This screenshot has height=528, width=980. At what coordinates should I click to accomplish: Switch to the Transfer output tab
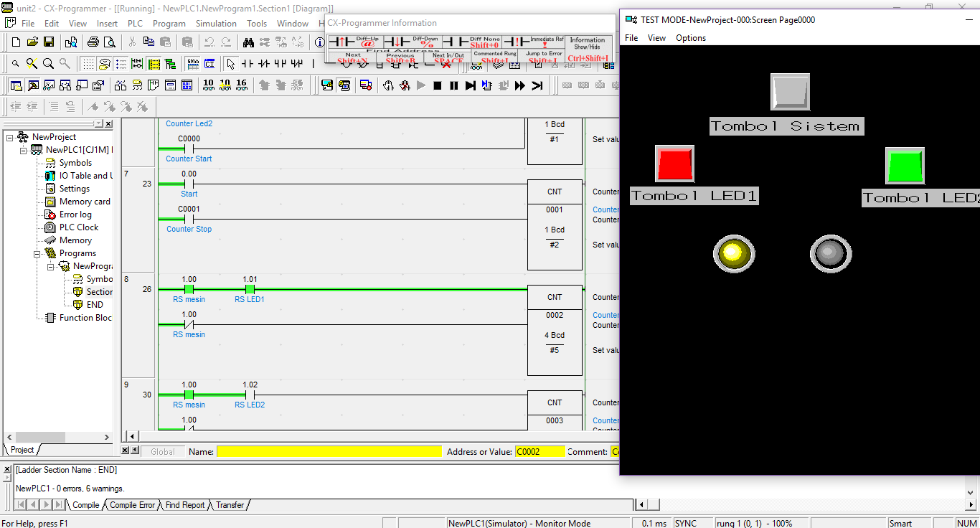click(230, 505)
